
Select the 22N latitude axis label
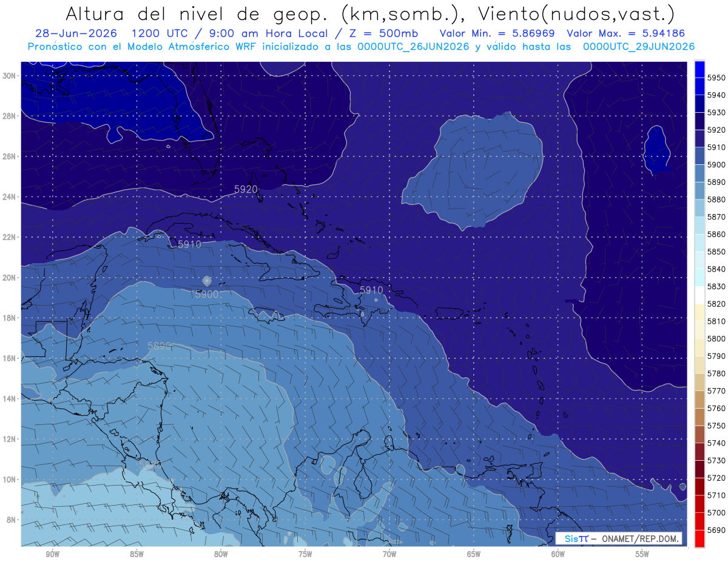coord(9,237)
